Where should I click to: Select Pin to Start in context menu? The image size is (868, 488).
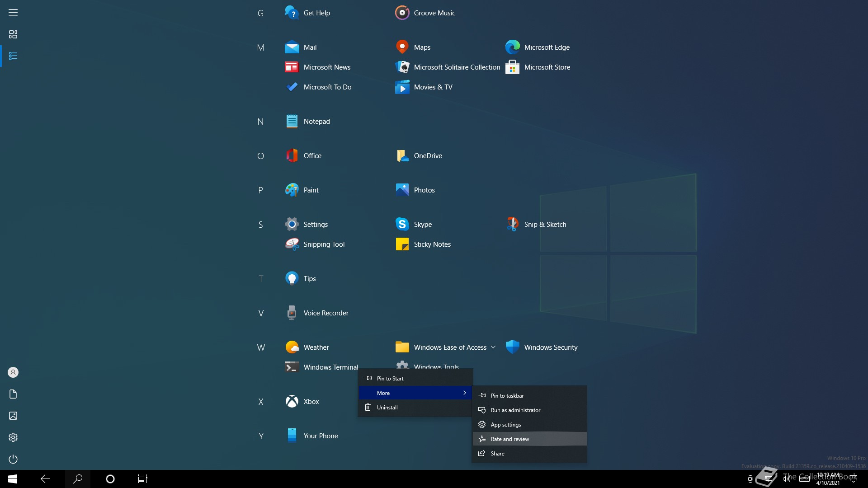pyautogui.click(x=415, y=378)
